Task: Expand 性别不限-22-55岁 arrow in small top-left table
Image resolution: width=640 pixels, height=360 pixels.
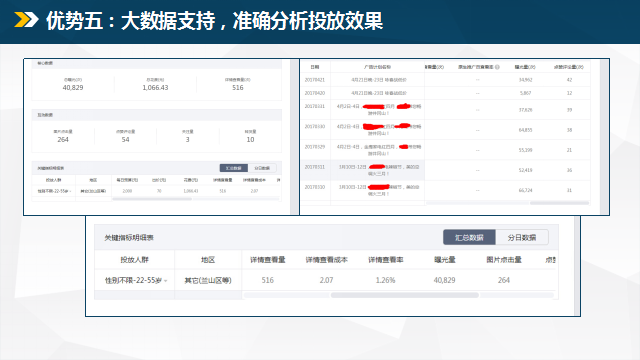Action: (x=70, y=191)
